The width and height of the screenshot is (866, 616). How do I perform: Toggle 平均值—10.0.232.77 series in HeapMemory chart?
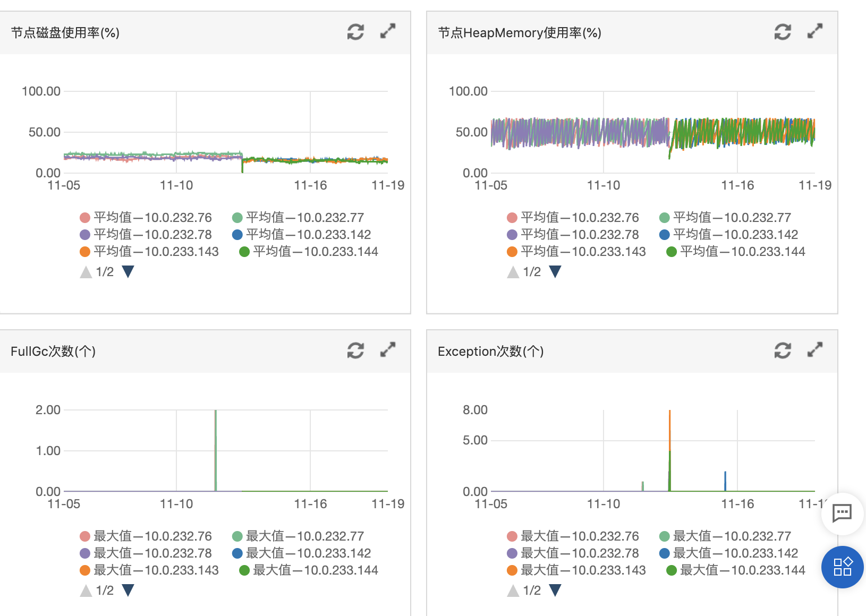[x=725, y=218]
